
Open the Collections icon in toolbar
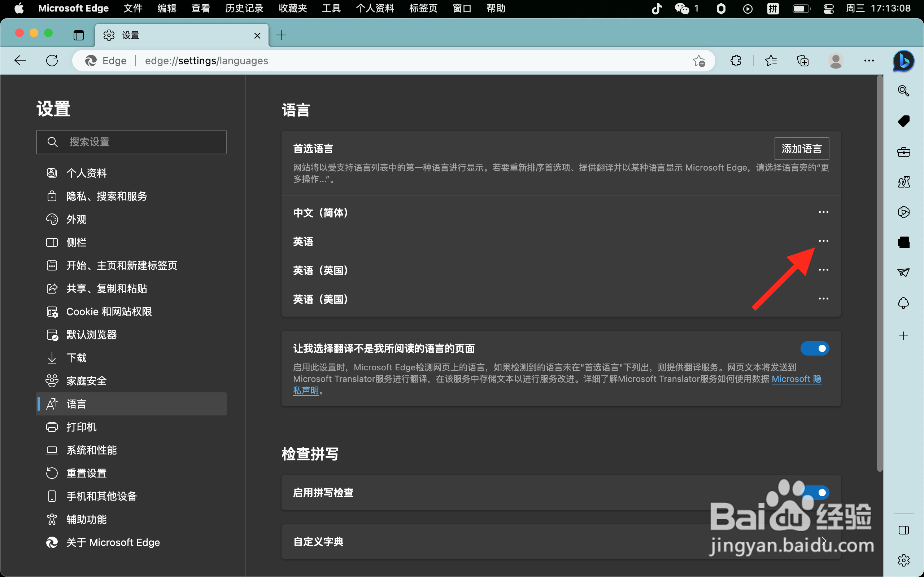(803, 61)
